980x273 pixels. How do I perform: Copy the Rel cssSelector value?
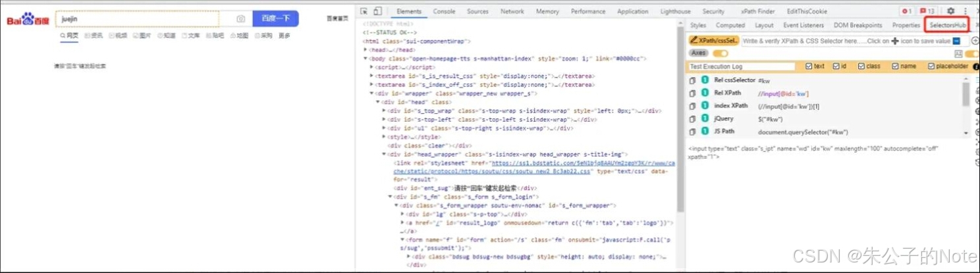pos(692,80)
